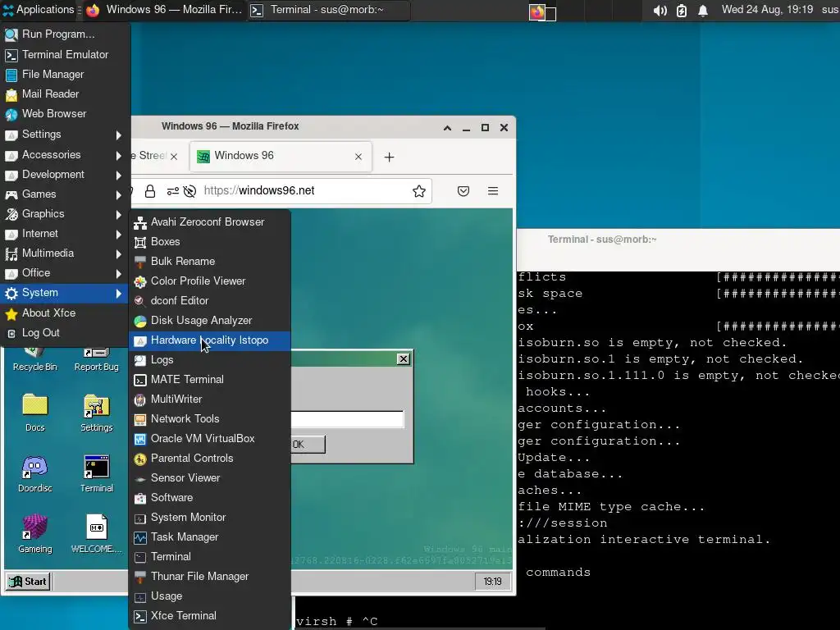This screenshot has width=840, height=630.
Task: Launch System Monitor
Action: coord(209,518)
